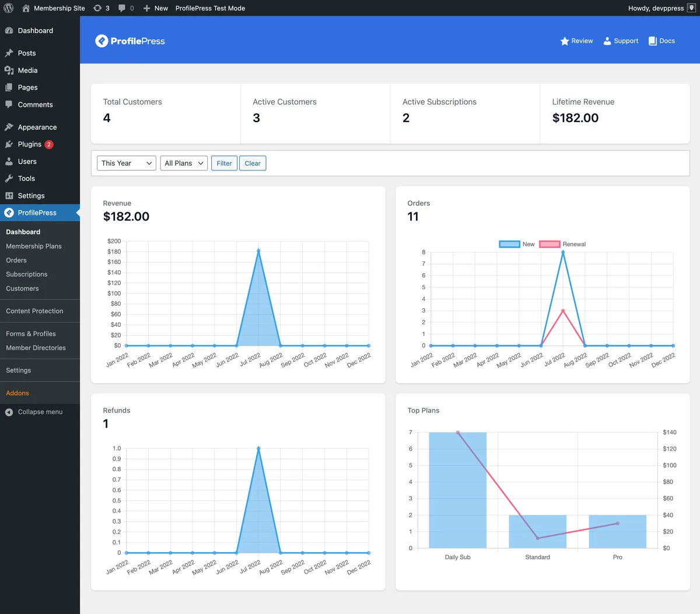The image size is (700, 614).
Task: Go to Subscriptions submenu page
Action: pos(27,274)
